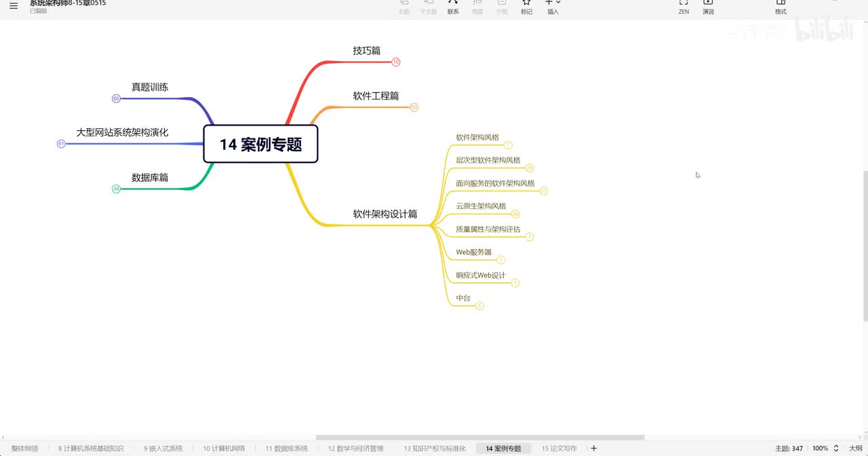
Task: Click the 外框 boundary toolbar button
Action: tap(502, 7)
